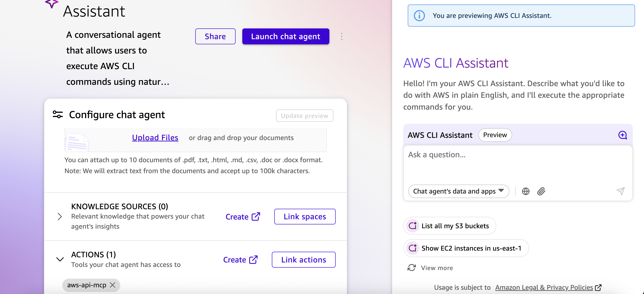The width and height of the screenshot is (644, 294).
Task: Click the View more refresh icon
Action: [x=412, y=268]
